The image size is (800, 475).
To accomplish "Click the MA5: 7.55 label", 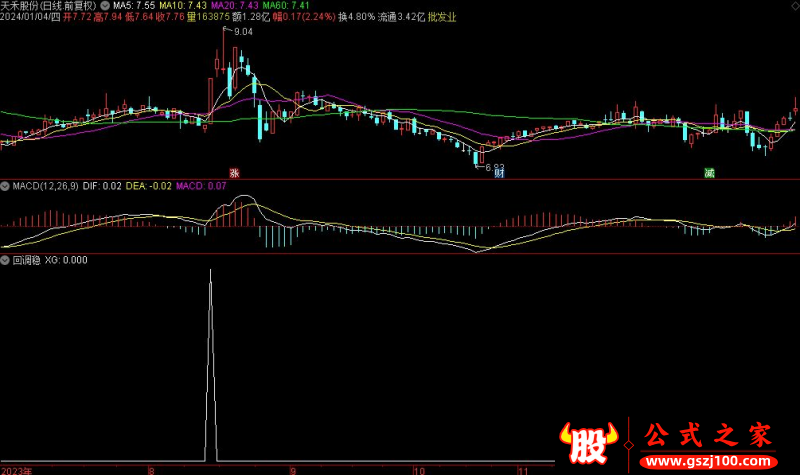I will pos(134,6).
